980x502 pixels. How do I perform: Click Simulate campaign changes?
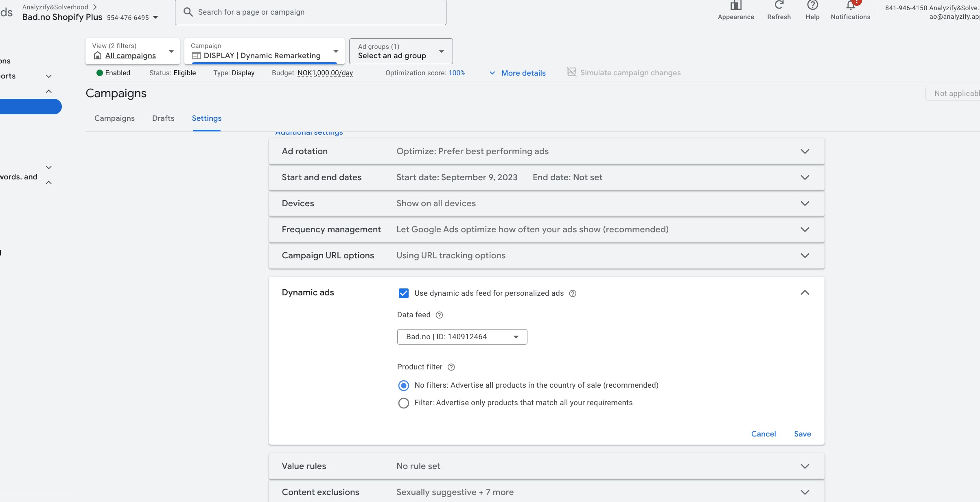[x=630, y=73]
